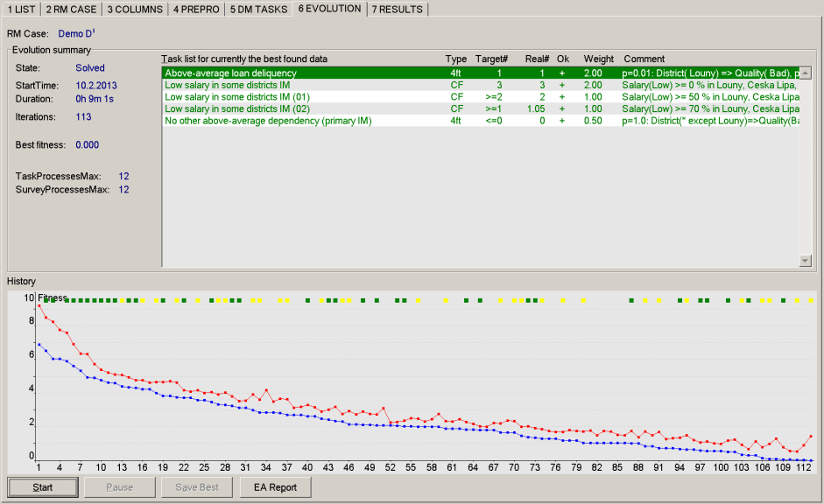Open the EA Report

[x=275, y=487]
